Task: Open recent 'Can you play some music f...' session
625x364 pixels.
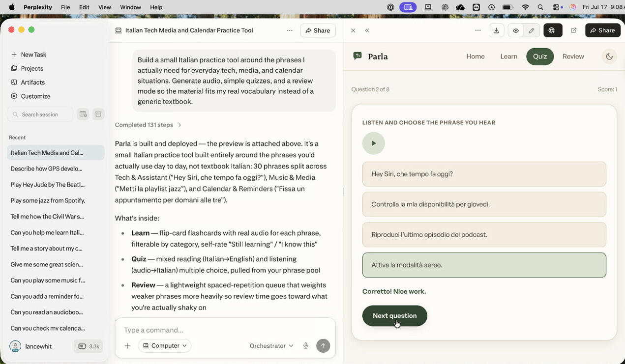Action: point(56,280)
